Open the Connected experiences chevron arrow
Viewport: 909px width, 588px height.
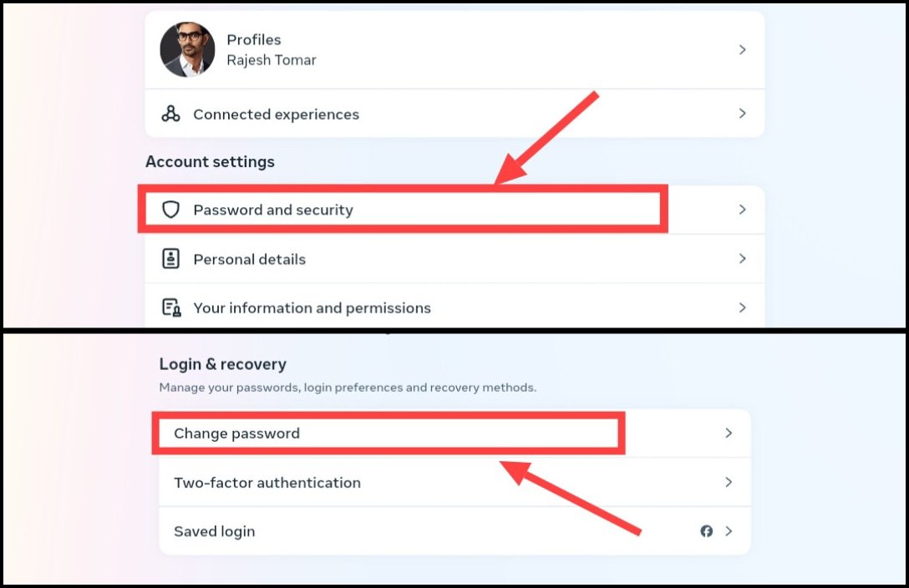pos(742,114)
